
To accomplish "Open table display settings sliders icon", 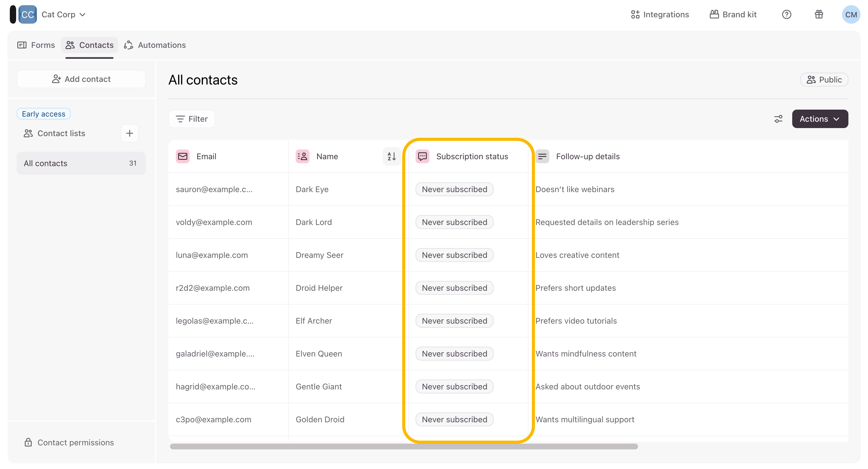I will 778,119.
